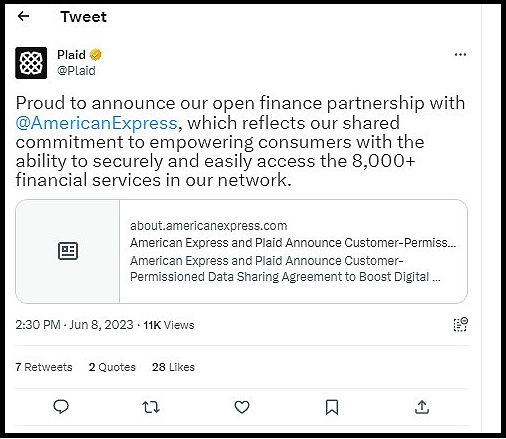This screenshot has height=439, width=506.
Task: Click the 11K Views count
Action: [169, 325]
